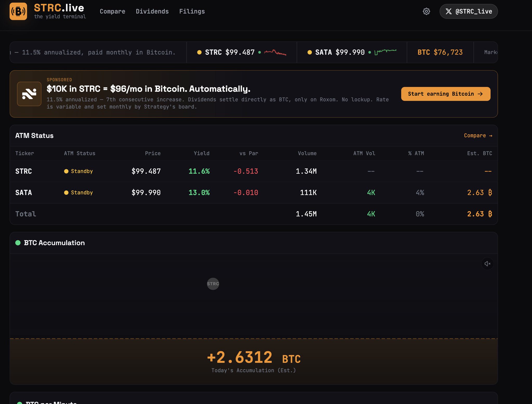Image resolution: width=532 pixels, height=404 pixels.
Task: Click the orange Bitcoin STRC.live logo icon
Action: tap(18, 11)
